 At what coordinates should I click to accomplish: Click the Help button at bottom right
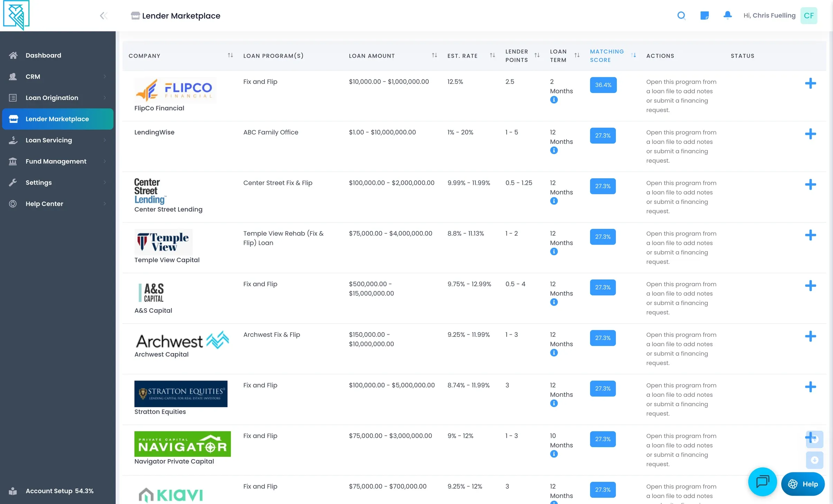803,484
